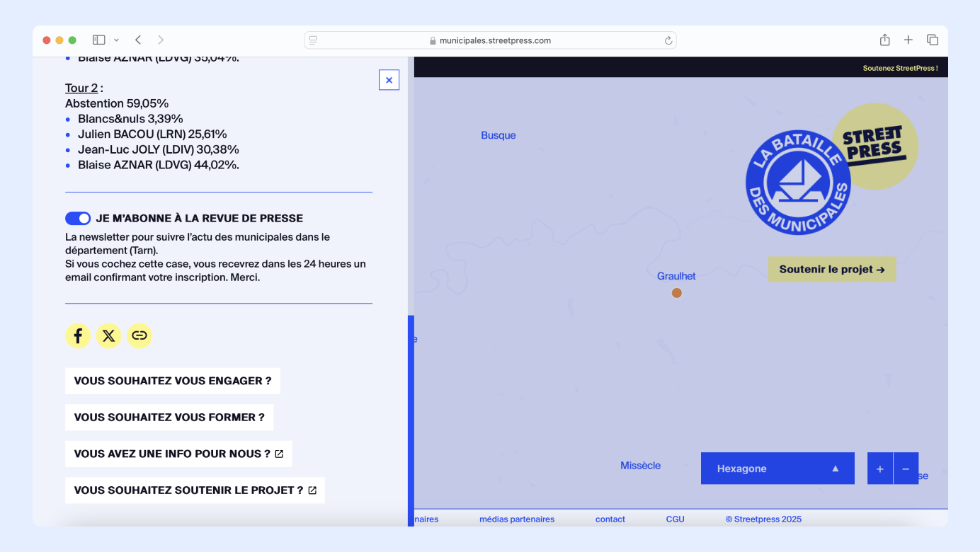Go back in Safari history
This screenshot has width=980, height=552.
138,40
